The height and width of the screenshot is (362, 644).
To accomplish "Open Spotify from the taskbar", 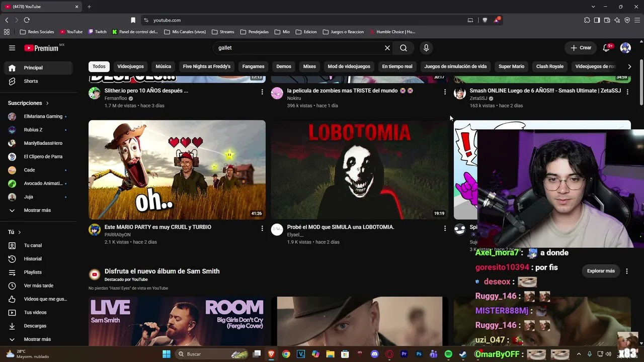I will [448, 354].
